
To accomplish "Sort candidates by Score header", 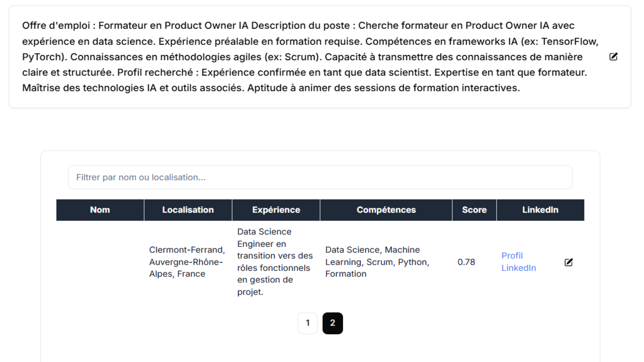I will (474, 210).
